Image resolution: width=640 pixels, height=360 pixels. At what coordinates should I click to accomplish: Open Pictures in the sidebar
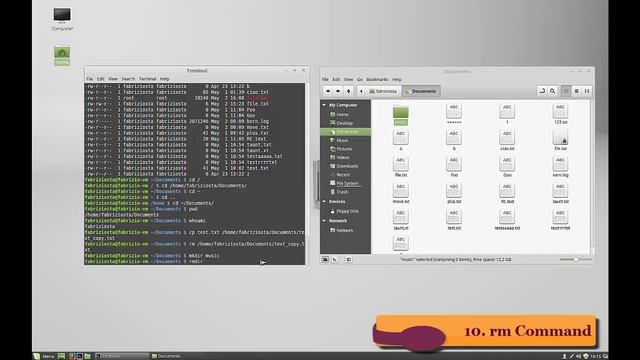pos(345,149)
